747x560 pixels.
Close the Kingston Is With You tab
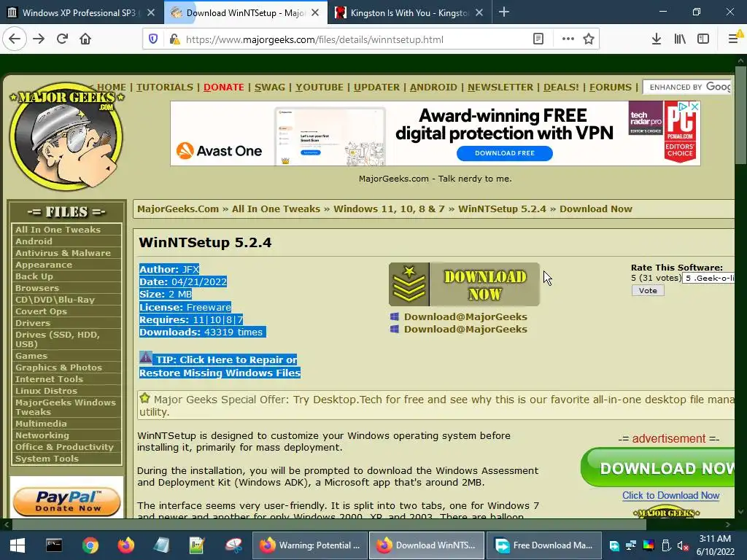479,13
